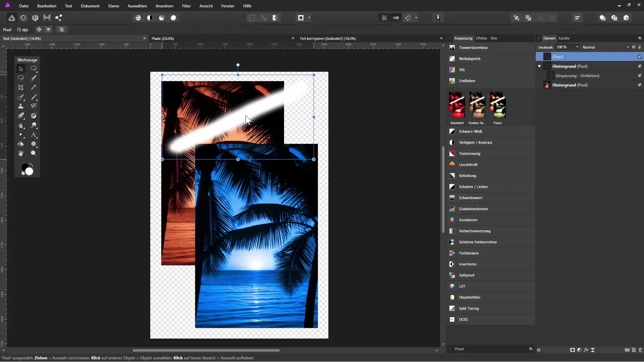The image size is (644, 362).
Task: Pick the Color Picker eyedropper tool
Action: coord(34,87)
